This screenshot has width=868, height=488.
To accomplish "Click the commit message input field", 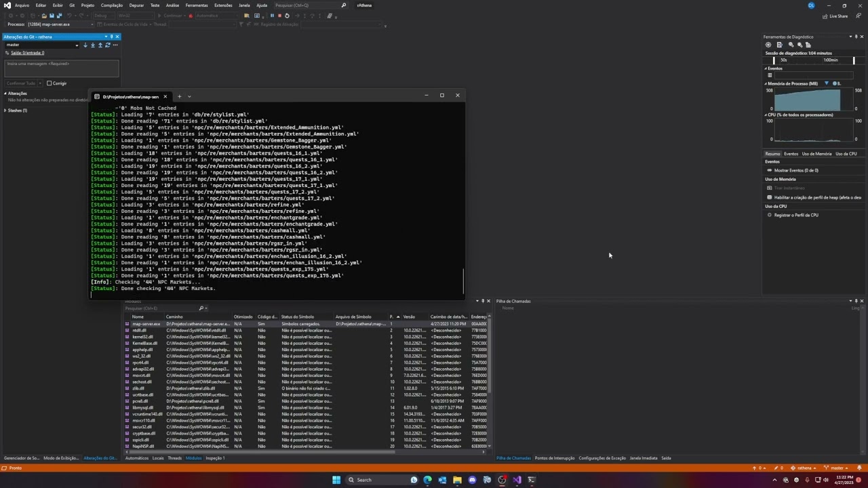I will [x=62, y=68].
